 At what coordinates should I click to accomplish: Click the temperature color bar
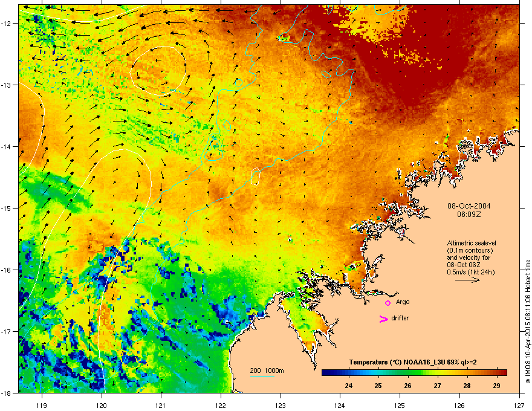(414, 372)
